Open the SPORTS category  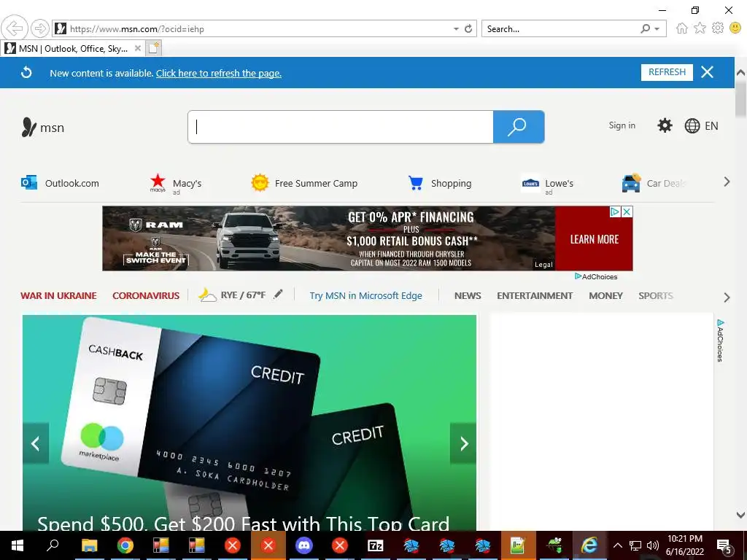pyautogui.click(x=656, y=296)
